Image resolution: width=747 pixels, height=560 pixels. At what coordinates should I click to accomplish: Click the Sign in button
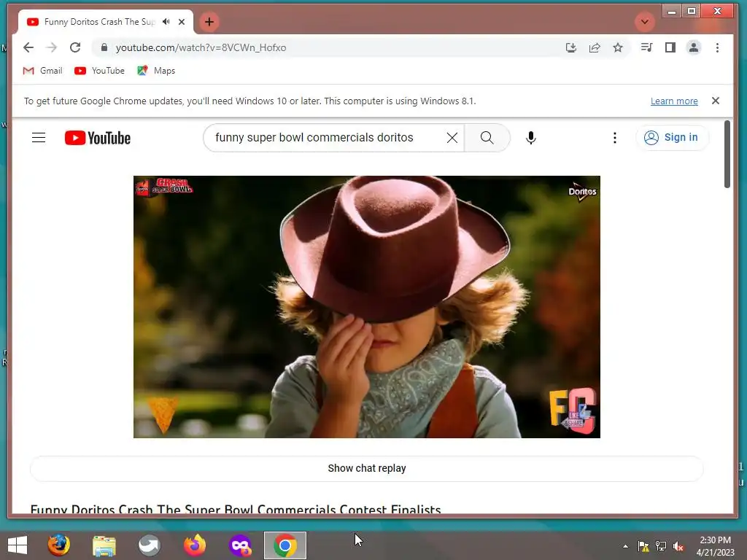click(x=672, y=138)
